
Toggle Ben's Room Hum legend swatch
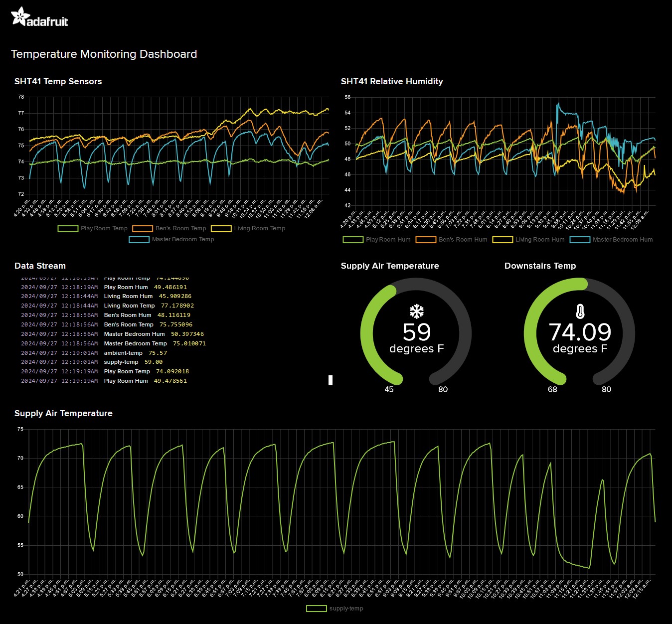[426, 240]
